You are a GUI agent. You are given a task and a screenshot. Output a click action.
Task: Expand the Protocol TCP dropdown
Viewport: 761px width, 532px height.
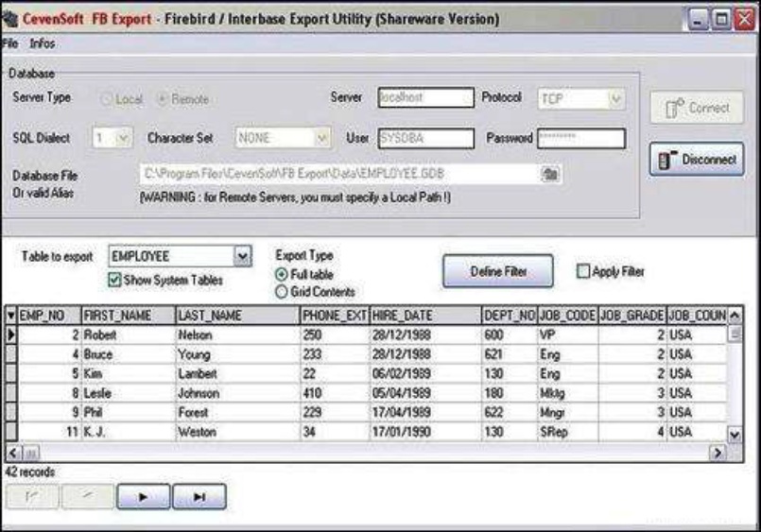(615, 99)
